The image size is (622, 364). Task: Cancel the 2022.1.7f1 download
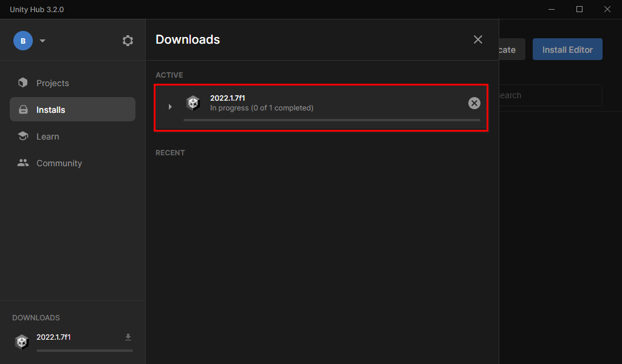tap(474, 103)
